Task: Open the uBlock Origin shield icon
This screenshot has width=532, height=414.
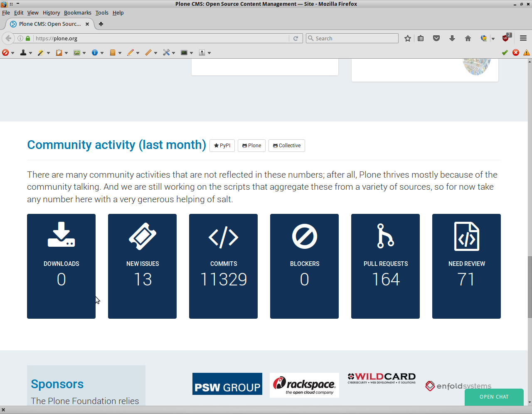Action: (x=506, y=38)
